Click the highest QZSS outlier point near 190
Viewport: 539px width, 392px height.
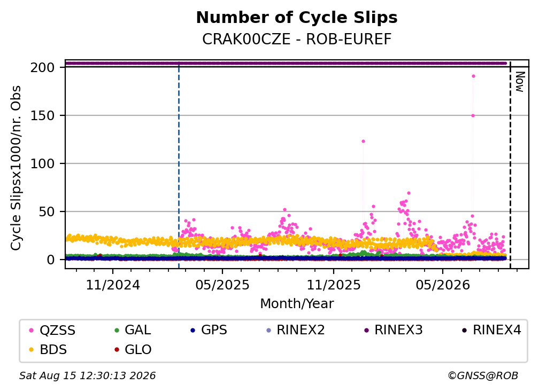click(x=473, y=76)
